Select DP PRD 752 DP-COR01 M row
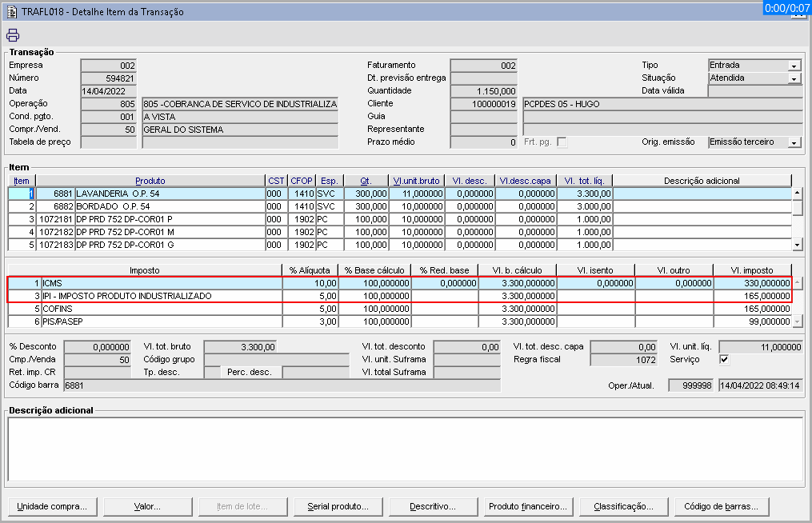 400,232
